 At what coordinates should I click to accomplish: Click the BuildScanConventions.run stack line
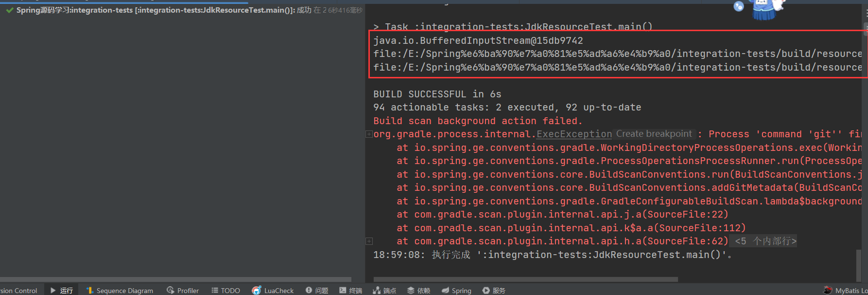629,174
